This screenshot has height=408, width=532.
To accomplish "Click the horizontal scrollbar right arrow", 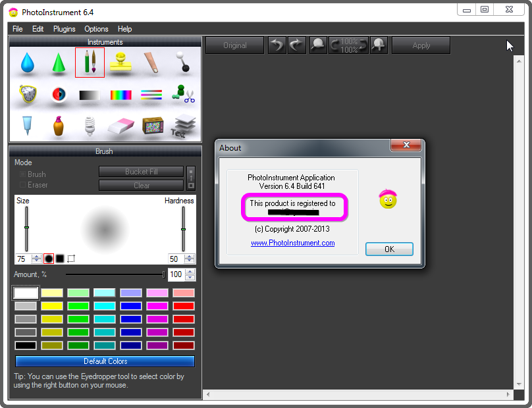I will (508, 394).
